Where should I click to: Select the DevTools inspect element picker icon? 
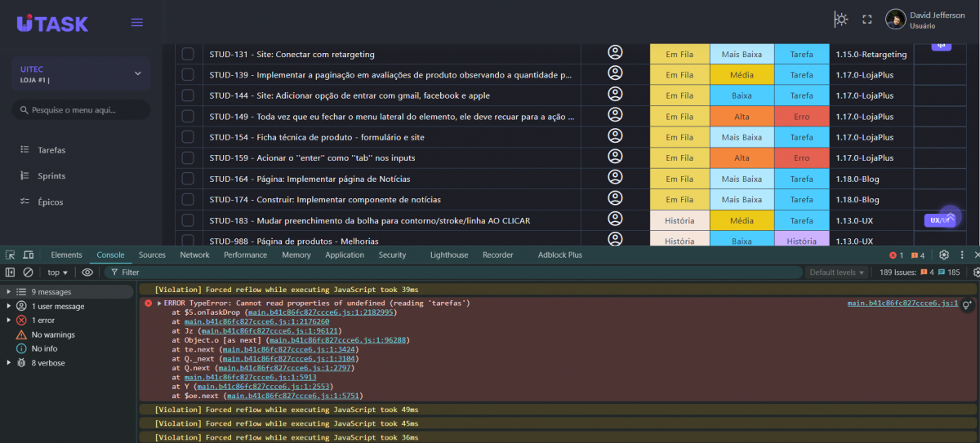tap(11, 255)
